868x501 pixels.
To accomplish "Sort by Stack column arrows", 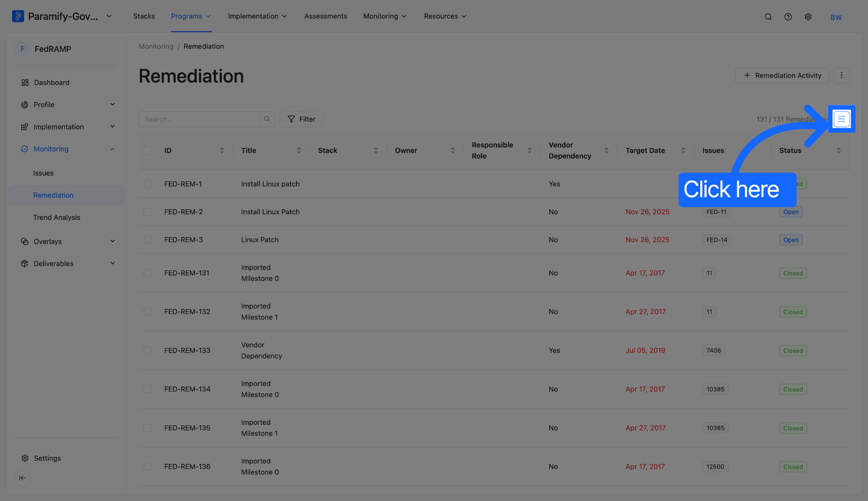I will [x=376, y=150].
